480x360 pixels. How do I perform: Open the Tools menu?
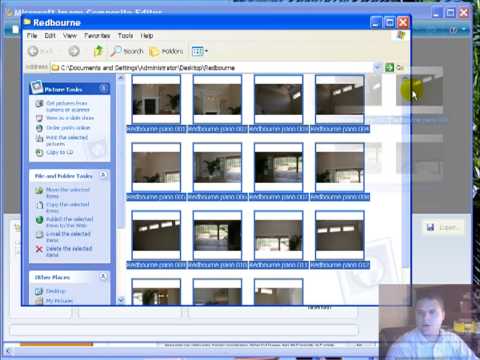[125, 36]
